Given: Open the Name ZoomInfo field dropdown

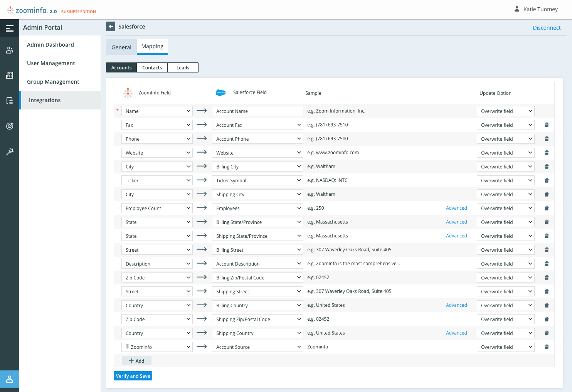Looking at the screenshot, I should click(x=157, y=111).
